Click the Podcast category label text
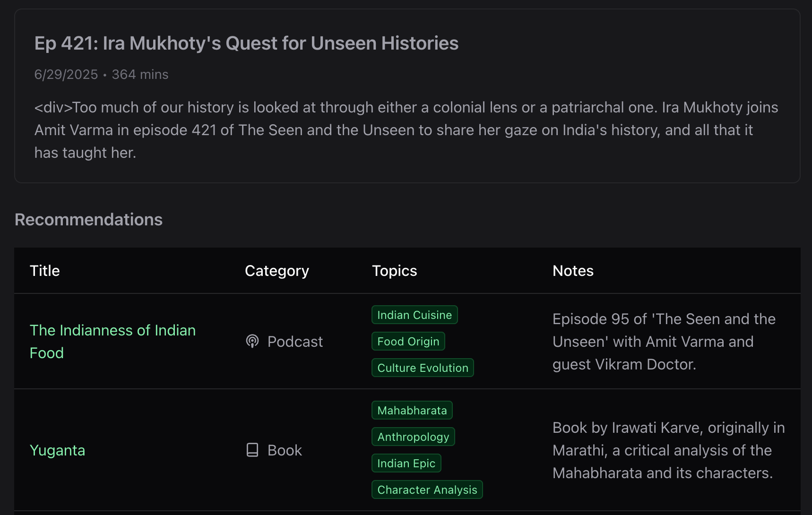 [295, 342]
